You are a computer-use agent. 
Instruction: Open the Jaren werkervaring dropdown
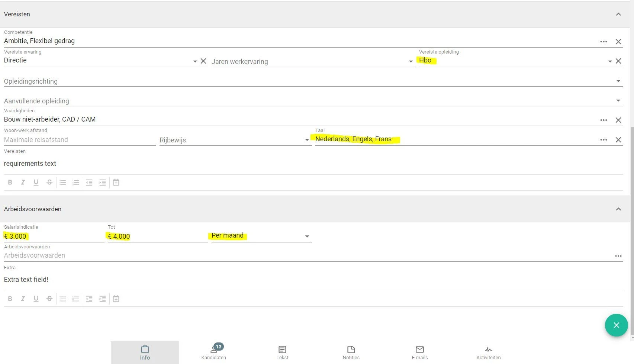(x=411, y=61)
